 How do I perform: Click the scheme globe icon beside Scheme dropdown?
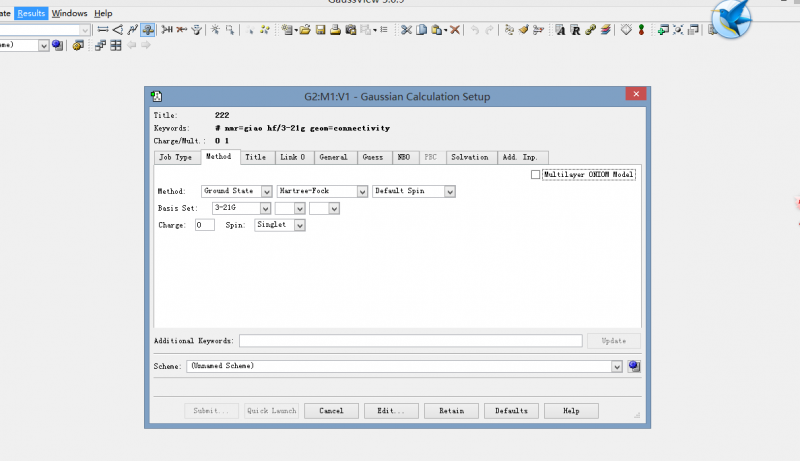click(634, 366)
